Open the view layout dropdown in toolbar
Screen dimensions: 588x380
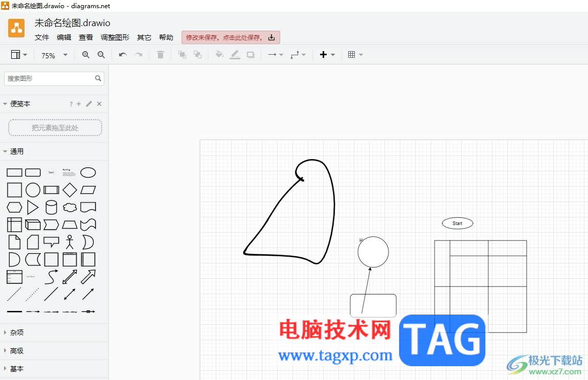click(x=19, y=55)
